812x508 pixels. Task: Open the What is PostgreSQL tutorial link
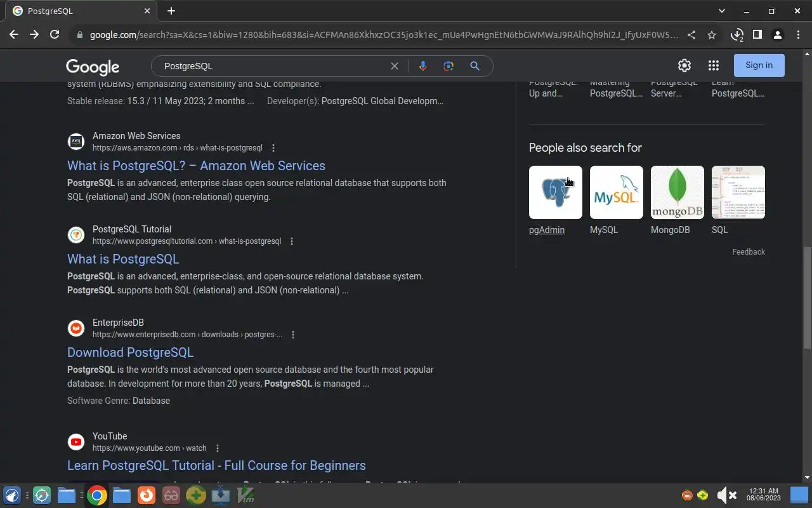[123, 259]
